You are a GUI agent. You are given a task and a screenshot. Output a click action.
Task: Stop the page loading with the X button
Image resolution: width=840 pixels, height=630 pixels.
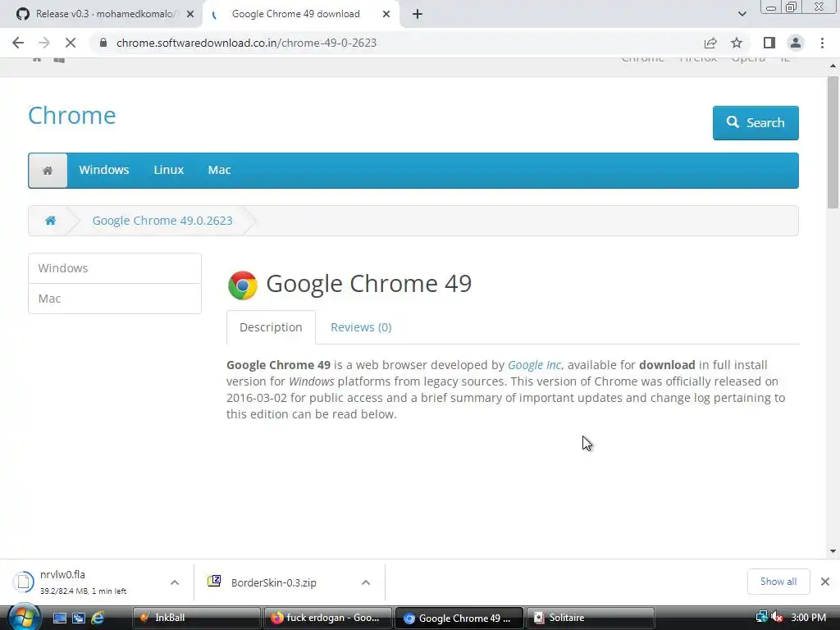71,43
